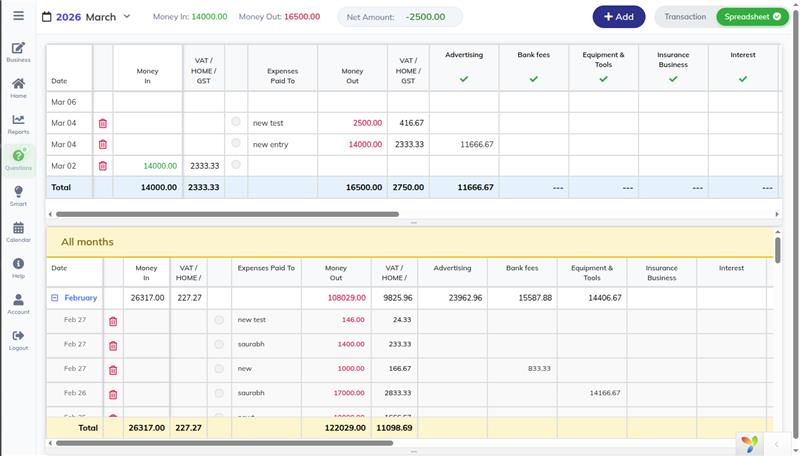800x456 pixels.
Task: Click the Equipment 14166.67 cell for Feb 26
Action: (592, 393)
